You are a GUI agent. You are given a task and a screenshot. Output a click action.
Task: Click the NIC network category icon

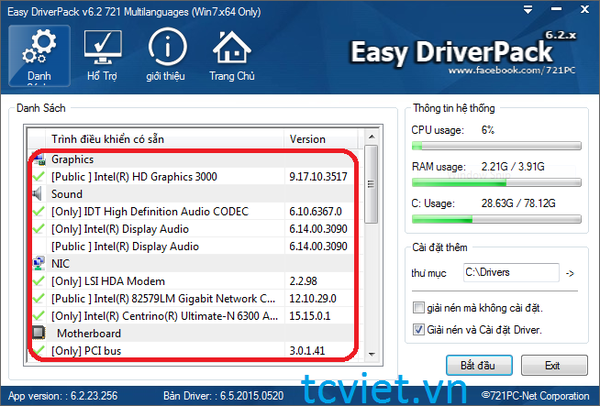pos(38,264)
